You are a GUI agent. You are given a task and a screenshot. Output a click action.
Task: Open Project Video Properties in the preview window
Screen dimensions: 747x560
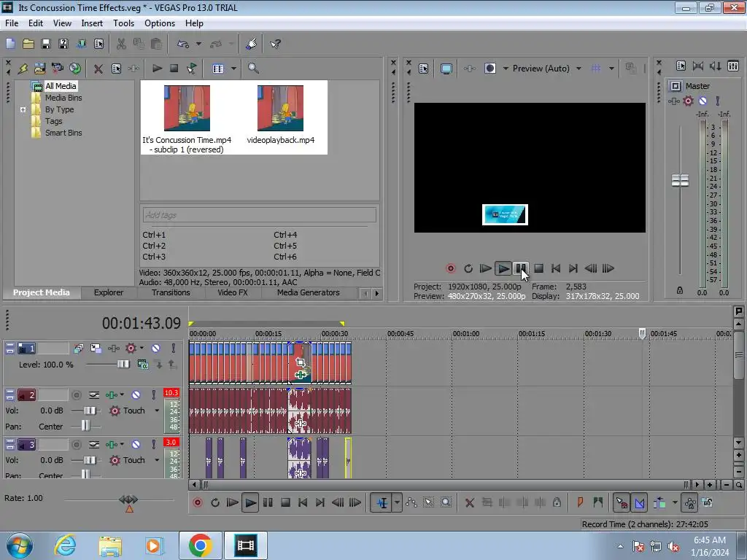point(424,69)
